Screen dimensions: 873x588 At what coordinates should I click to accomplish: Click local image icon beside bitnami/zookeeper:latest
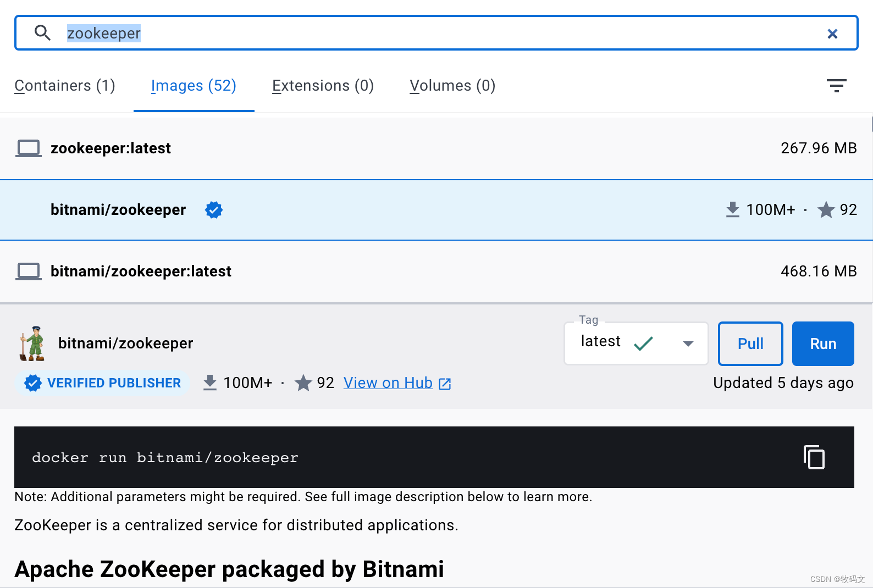pos(29,271)
